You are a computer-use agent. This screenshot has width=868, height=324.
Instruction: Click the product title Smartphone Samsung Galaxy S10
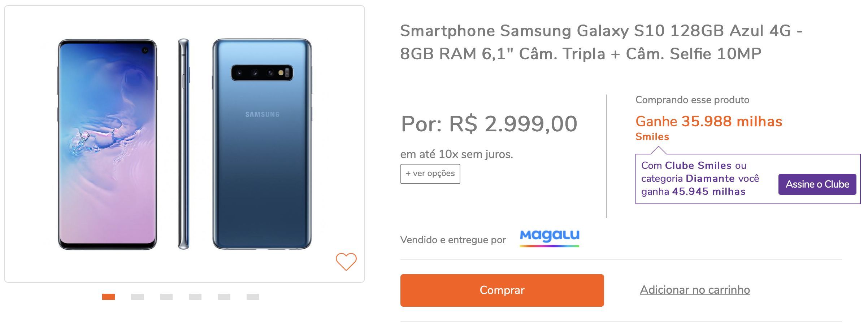click(x=601, y=42)
